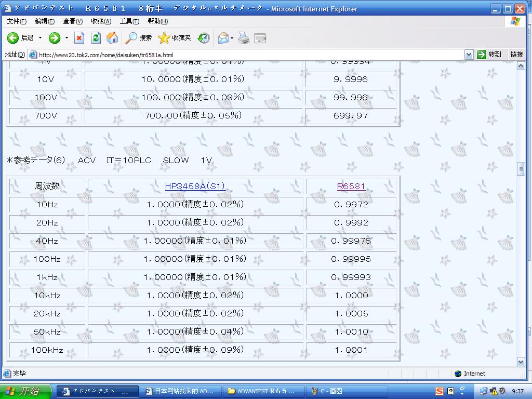Switch to 日本网站找来的 AD taskbar window

(x=181, y=391)
